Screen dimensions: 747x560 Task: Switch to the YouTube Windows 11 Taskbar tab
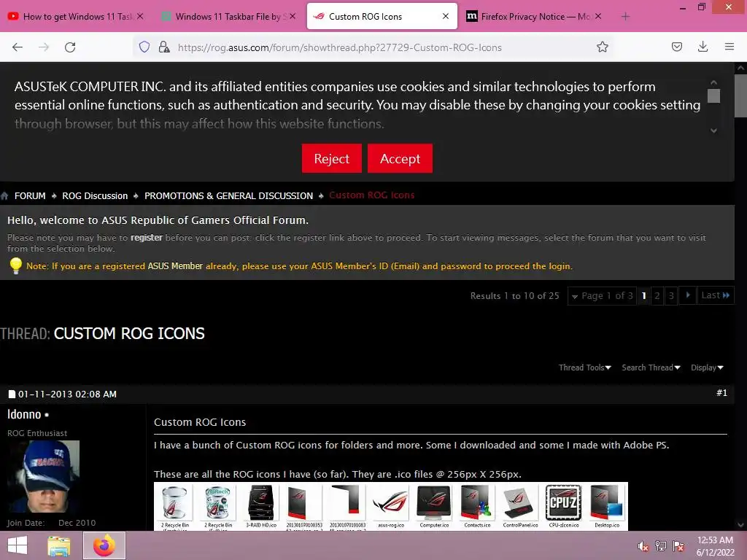[x=77, y=17]
